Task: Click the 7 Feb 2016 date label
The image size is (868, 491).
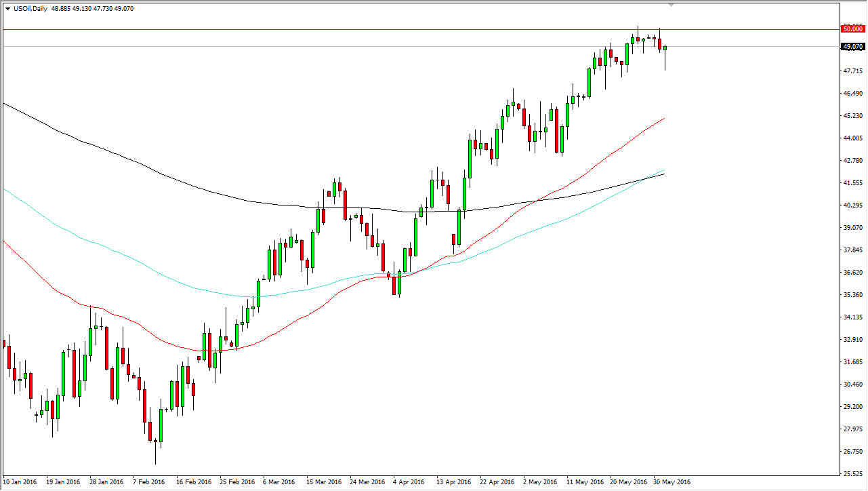Action: (150, 482)
